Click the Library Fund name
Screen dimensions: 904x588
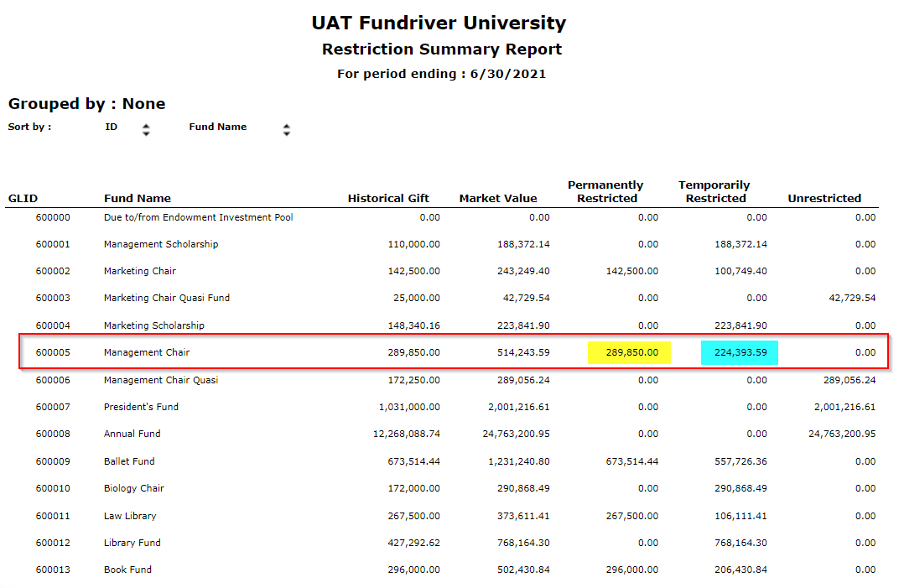coord(132,543)
